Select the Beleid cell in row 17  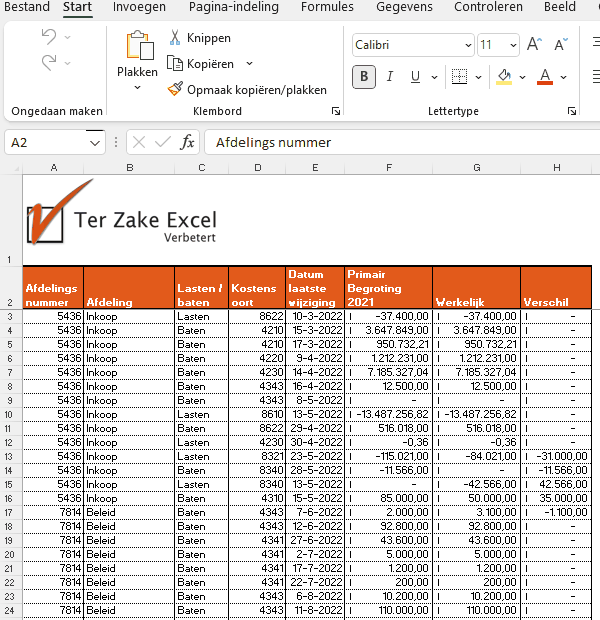(x=129, y=512)
